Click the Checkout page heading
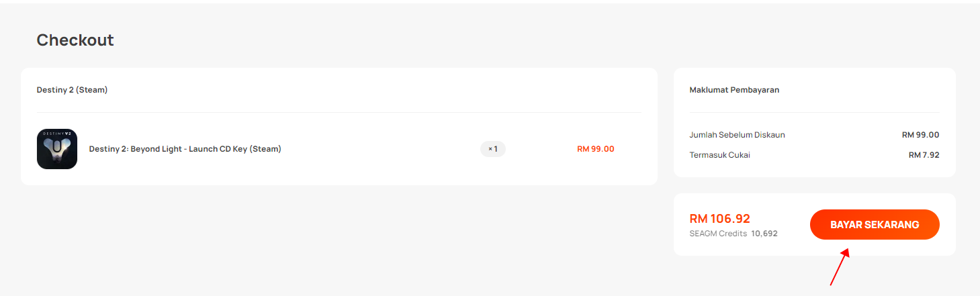The height and width of the screenshot is (296, 980). pyautogui.click(x=75, y=40)
